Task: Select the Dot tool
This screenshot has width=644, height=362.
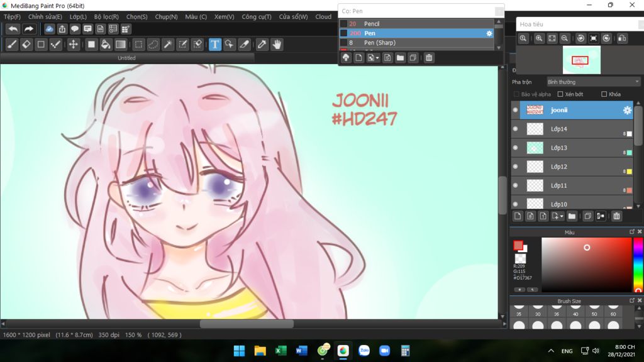Action: (x=55, y=45)
